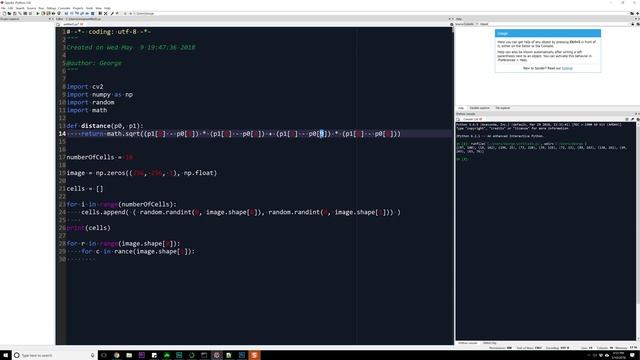The width and height of the screenshot is (640, 360).
Task: Click the IPython console input prompt
Action: pyautogui.click(x=462, y=159)
